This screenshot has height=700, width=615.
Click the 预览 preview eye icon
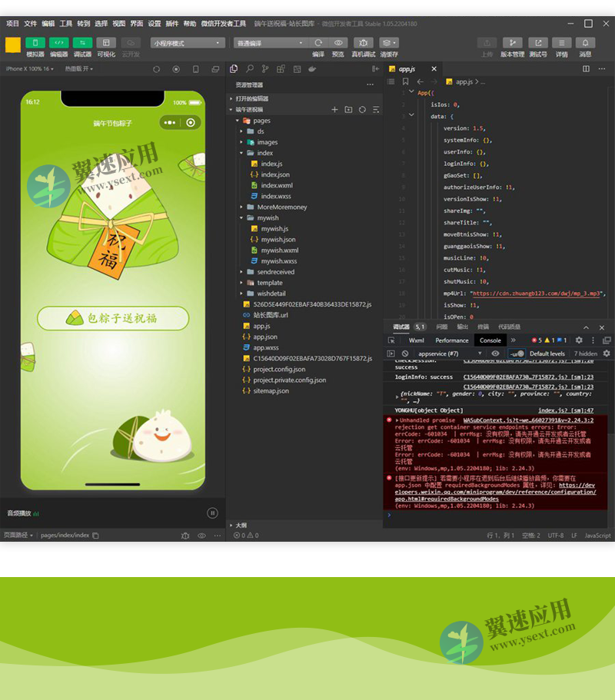point(337,43)
